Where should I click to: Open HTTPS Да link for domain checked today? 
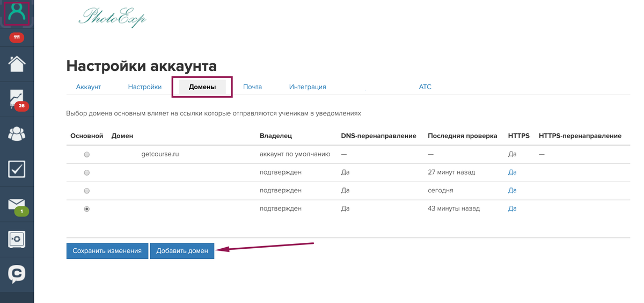512,190
